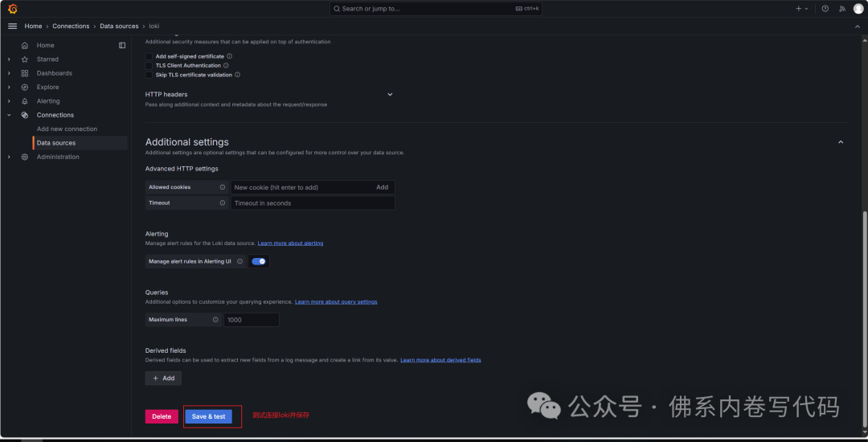Open Learn more about query settings link

pos(336,302)
